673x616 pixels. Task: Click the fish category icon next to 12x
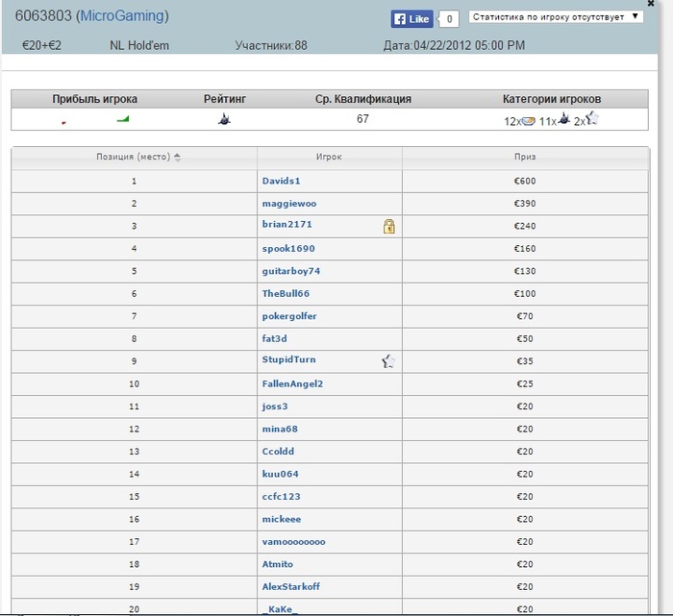529,121
